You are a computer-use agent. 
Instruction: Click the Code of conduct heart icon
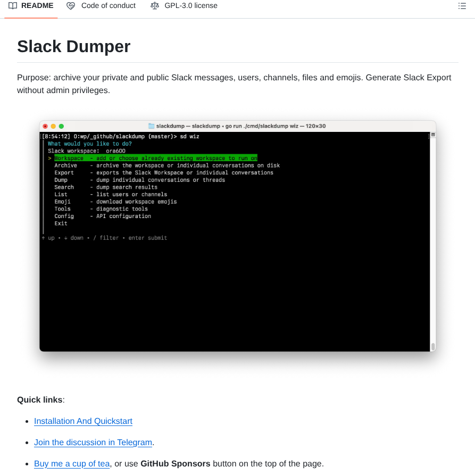(71, 6)
